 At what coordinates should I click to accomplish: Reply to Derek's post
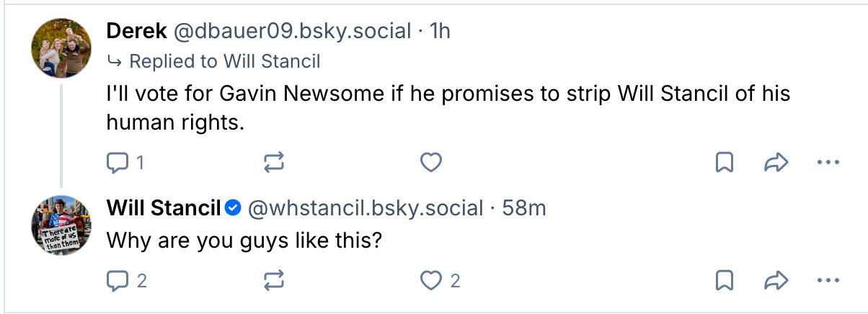117,163
